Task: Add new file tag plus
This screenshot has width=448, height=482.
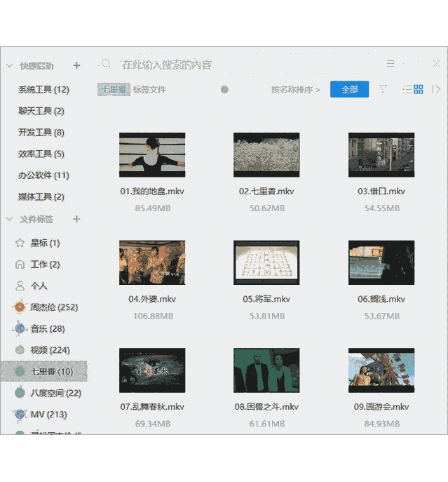Action: [x=76, y=219]
